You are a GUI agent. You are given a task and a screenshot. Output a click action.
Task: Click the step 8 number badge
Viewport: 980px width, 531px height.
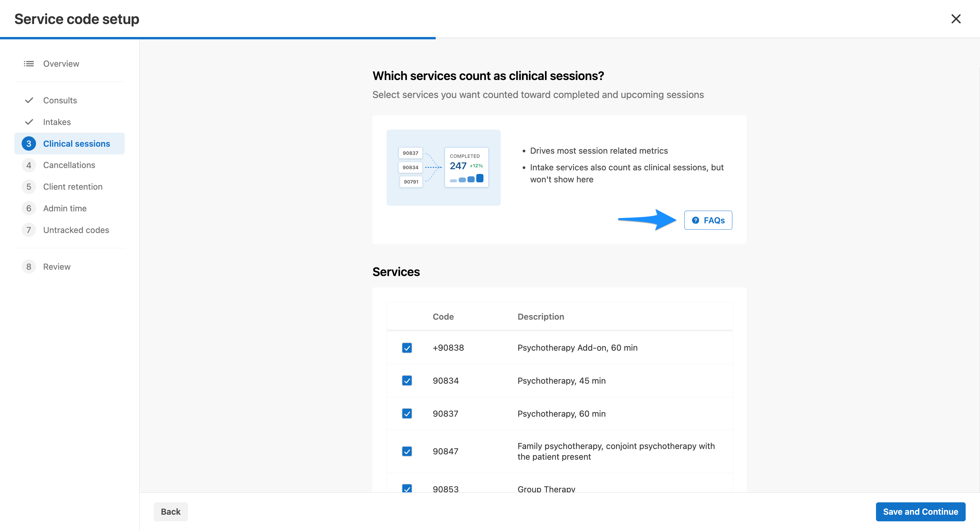[29, 267]
